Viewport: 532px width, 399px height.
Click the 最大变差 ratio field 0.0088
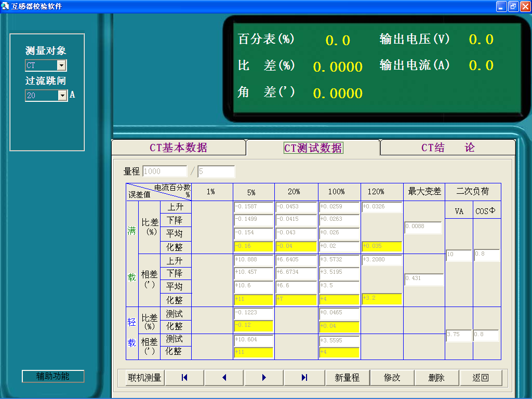pyautogui.click(x=423, y=228)
